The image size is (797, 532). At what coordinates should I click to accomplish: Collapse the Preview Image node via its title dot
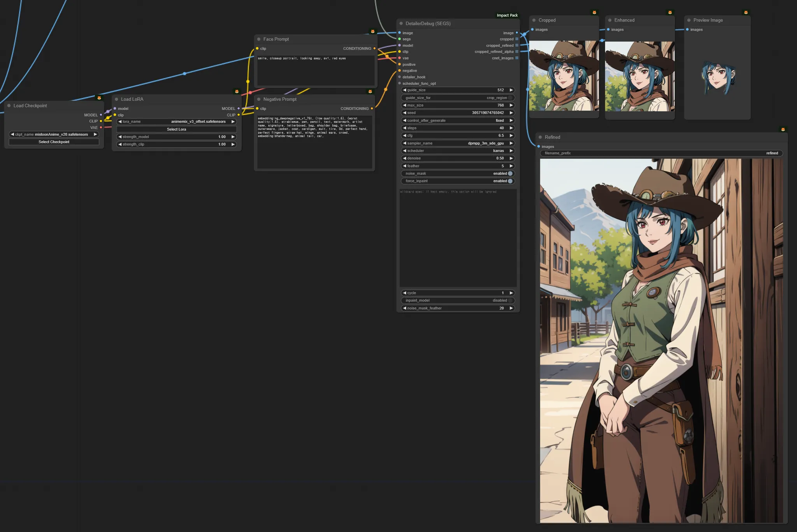(689, 20)
